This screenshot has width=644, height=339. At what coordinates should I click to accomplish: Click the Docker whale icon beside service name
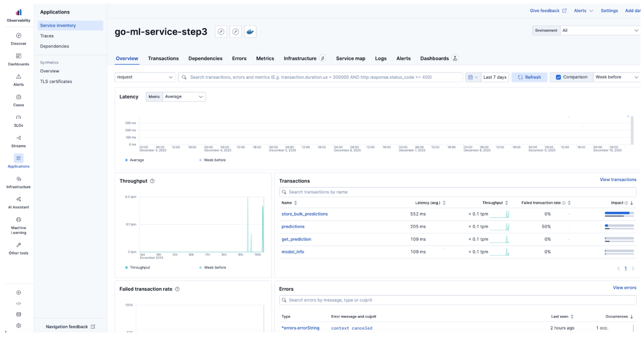[250, 32]
